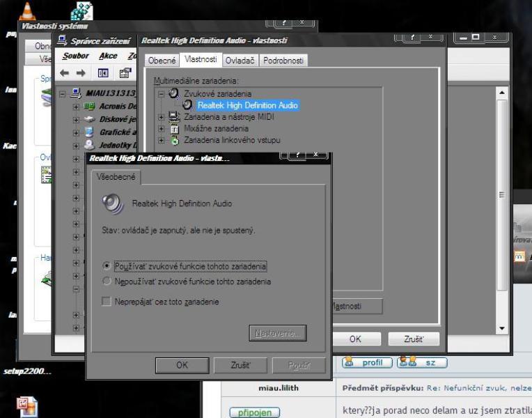Select the MIAU131313 computer icon
This screenshot has width=532, height=418.
point(76,93)
